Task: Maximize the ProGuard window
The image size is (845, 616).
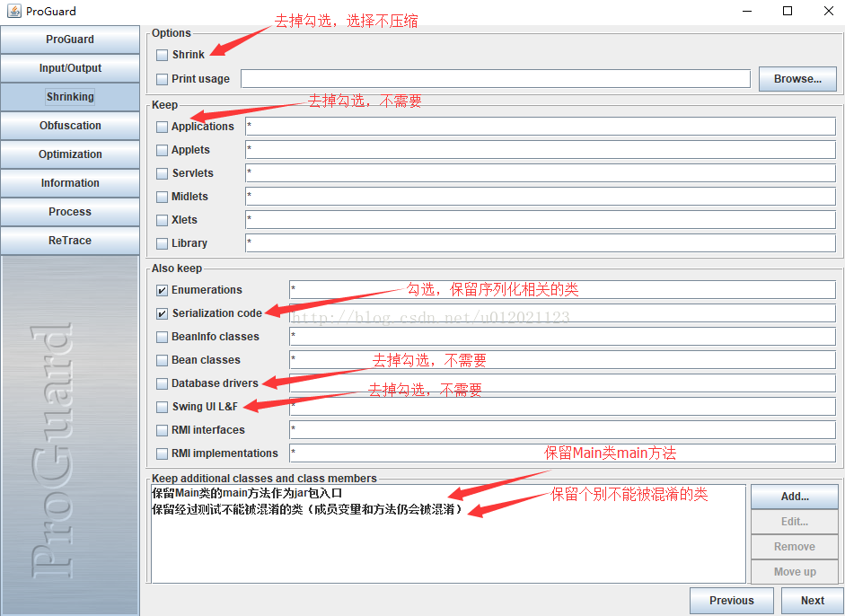Action: (x=788, y=11)
